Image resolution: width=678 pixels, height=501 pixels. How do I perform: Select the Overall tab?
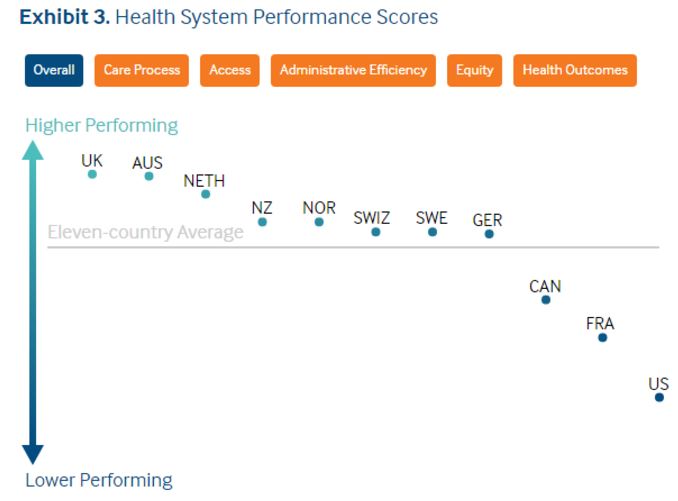(54, 70)
